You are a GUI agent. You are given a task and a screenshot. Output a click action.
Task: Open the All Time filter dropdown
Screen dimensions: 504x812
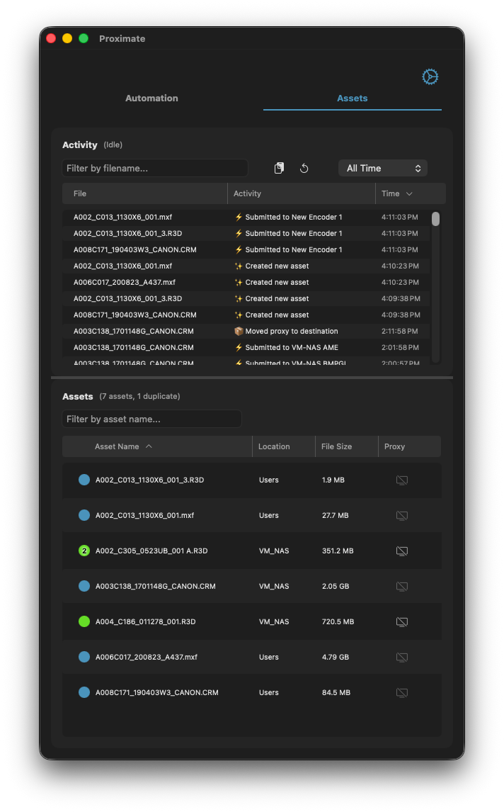click(x=382, y=168)
